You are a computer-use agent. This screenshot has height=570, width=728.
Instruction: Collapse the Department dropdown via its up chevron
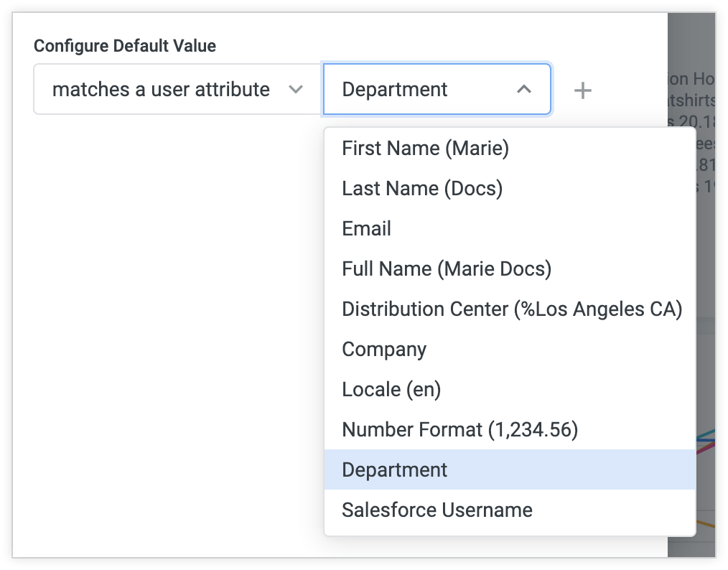(523, 89)
